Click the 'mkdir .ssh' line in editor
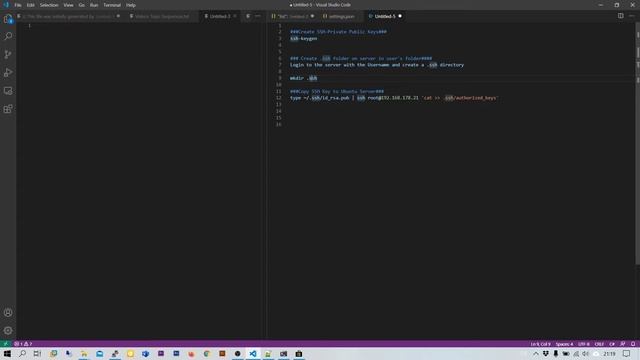 click(x=303, y=78)
